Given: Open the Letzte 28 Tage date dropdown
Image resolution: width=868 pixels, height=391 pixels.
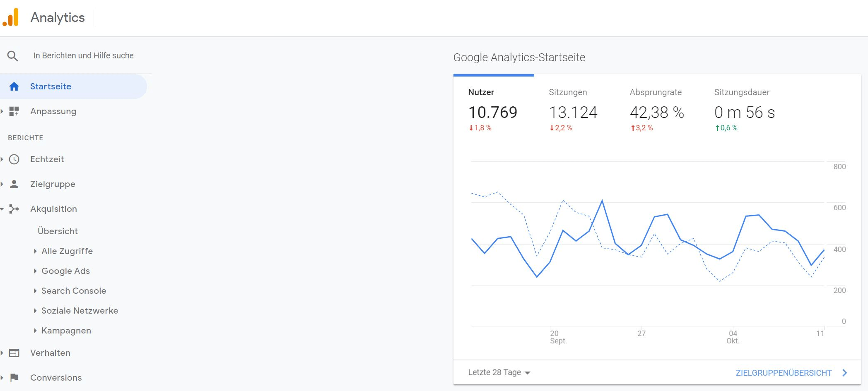Looking at the screenshot, I should pos(499,372).
